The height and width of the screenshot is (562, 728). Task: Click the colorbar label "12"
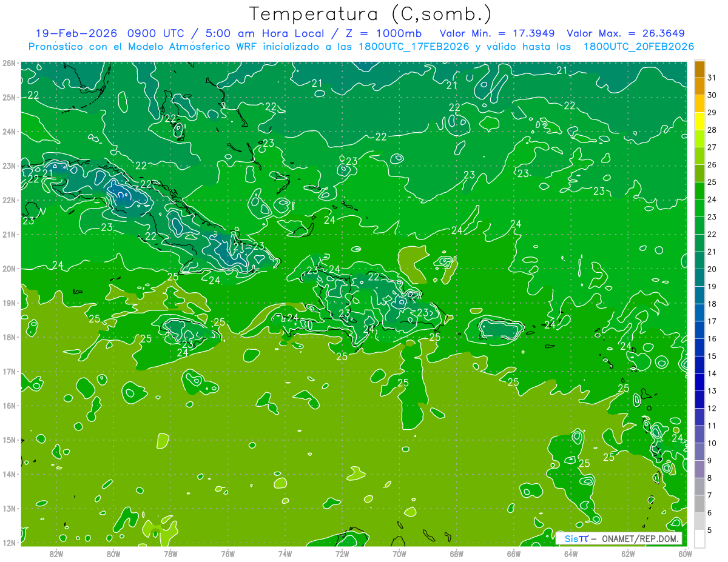click(x=712, y=408)
